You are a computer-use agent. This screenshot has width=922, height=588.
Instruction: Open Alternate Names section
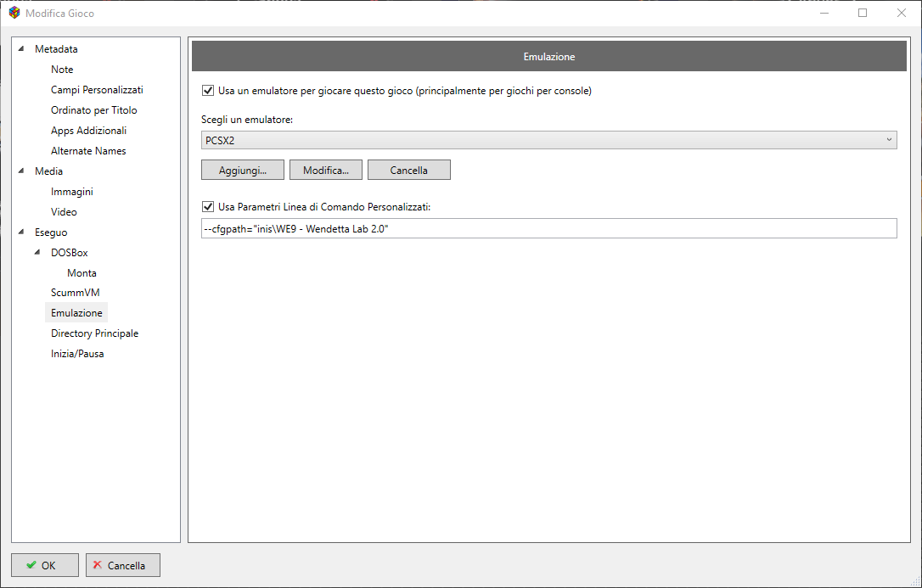pos(88,151)
